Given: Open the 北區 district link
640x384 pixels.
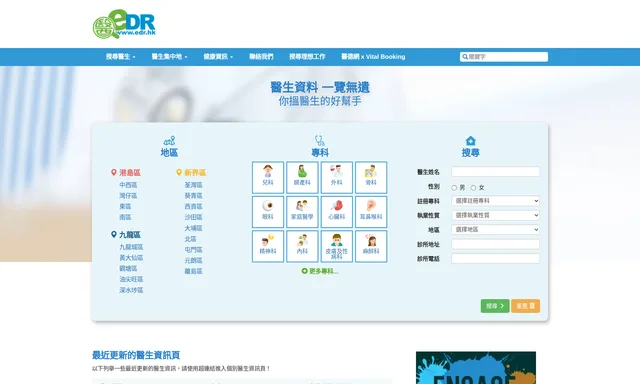Looking at the screenshot, I should (191, 239).
